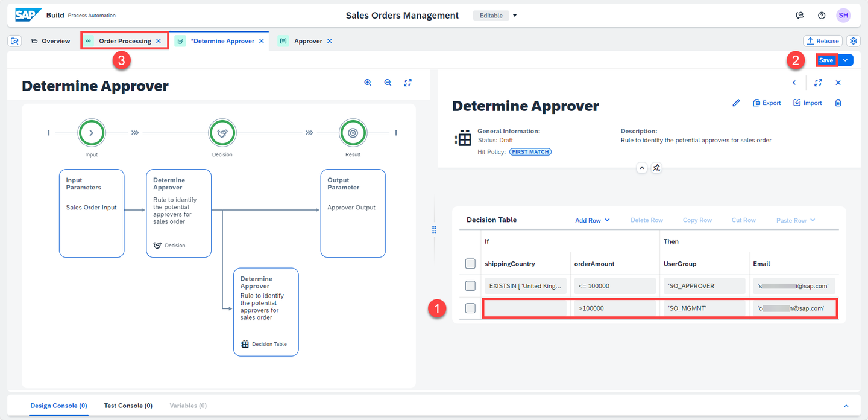Check the row with SO_MGMNT

471,308
